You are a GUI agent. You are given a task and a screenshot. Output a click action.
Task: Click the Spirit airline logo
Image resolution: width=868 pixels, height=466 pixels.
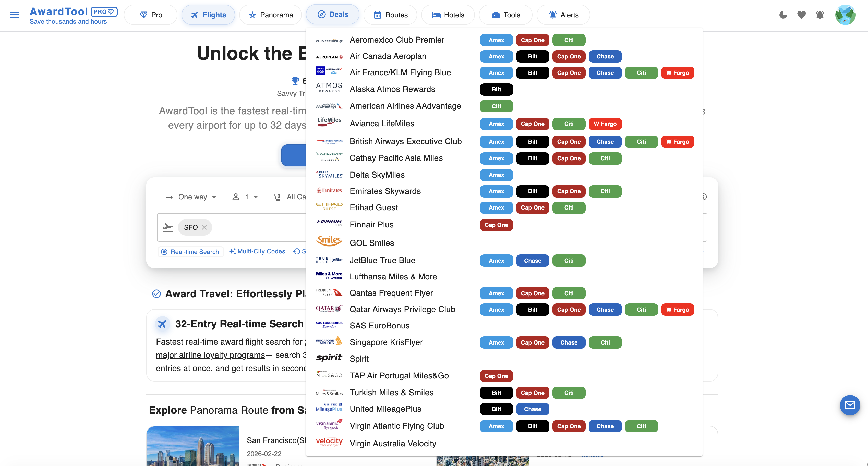[329, 358]
